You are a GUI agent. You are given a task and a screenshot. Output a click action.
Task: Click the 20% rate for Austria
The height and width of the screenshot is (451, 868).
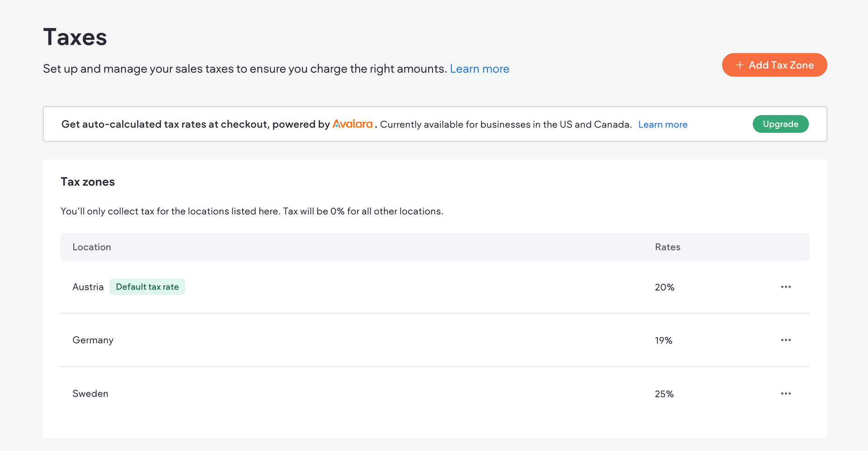[x=664, y=287]
